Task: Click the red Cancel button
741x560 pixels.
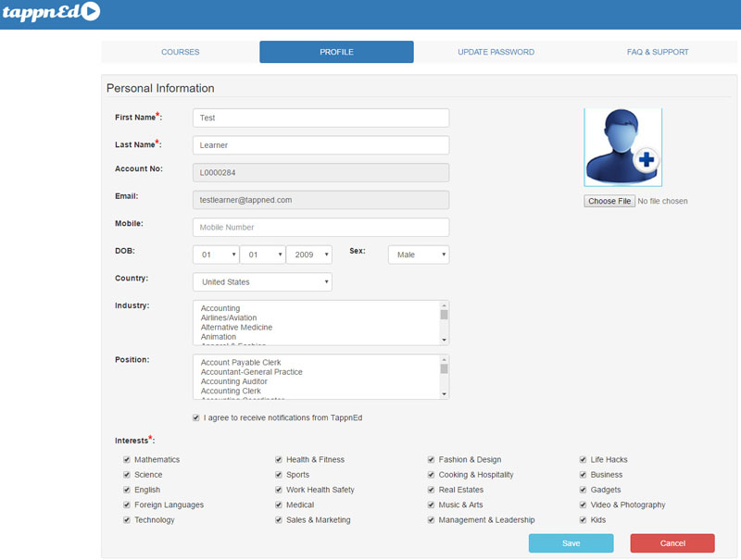Action: click(x=672, y=543)
